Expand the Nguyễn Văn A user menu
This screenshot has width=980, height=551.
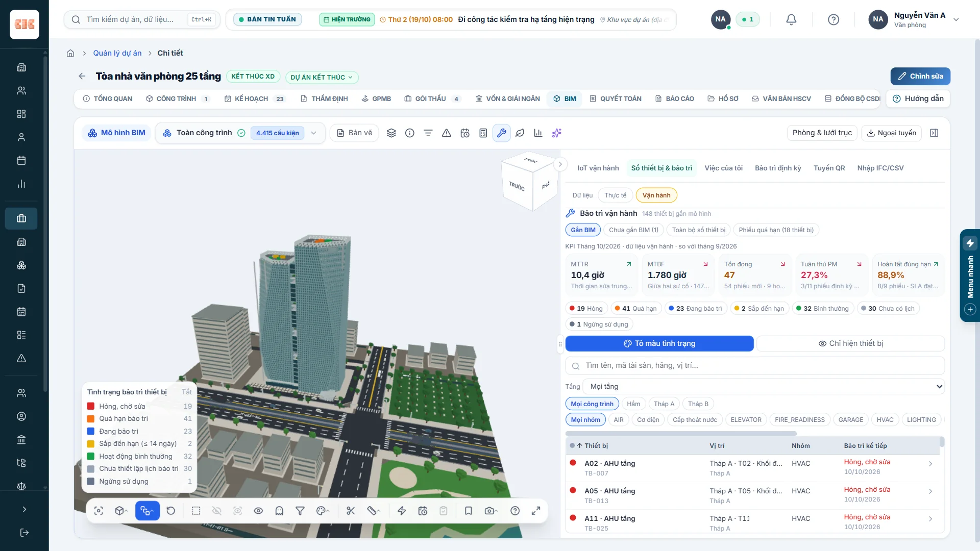point(914,19)
